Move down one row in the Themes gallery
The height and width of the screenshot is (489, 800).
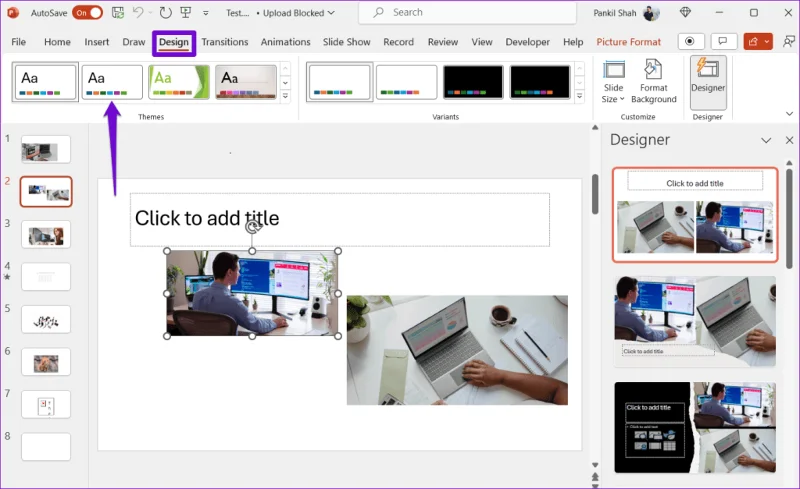[x=285, y=82]
